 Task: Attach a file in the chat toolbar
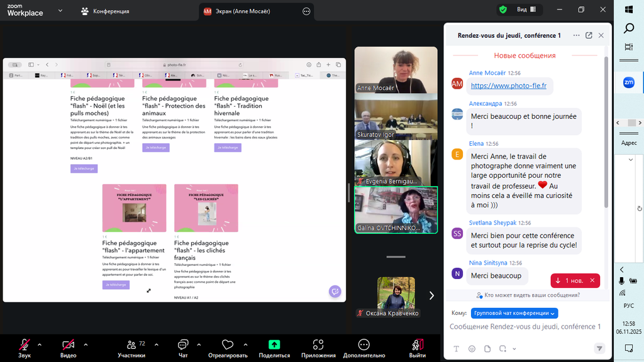pyautogui.click(x=487, y=349)
